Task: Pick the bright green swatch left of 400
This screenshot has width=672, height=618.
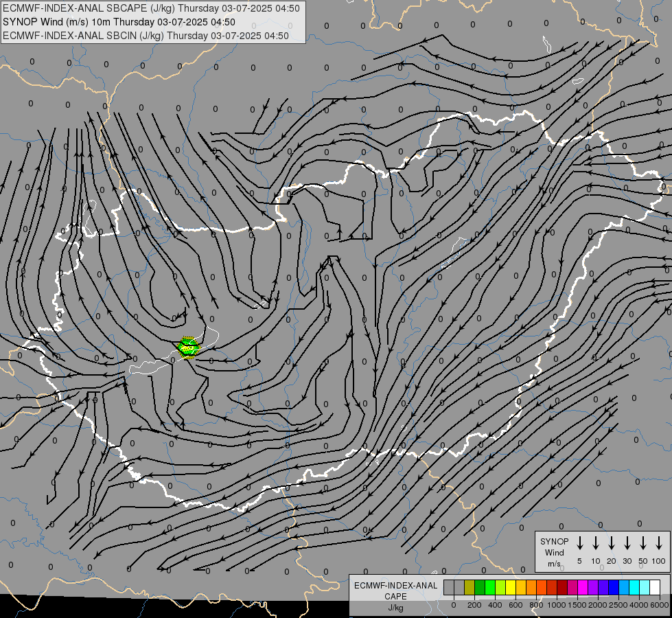Action: [490, 587]
